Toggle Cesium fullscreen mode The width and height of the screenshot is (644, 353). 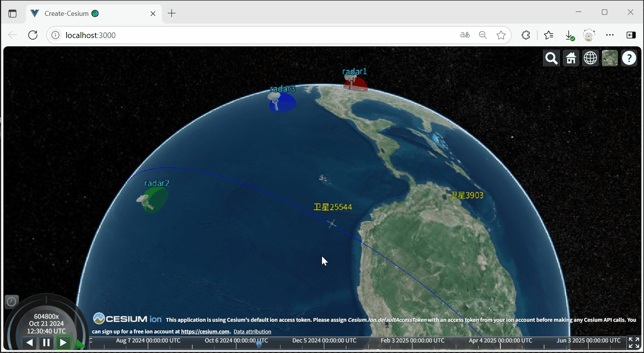coord(634,343)
